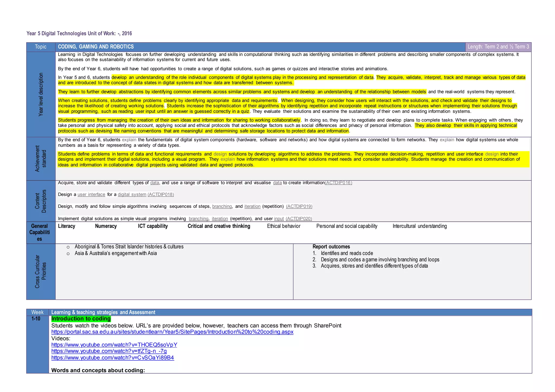Click the 'Year 5 Digital Technologies' document title
Viewport: 555px width, 392px height.
click(79, 33)
